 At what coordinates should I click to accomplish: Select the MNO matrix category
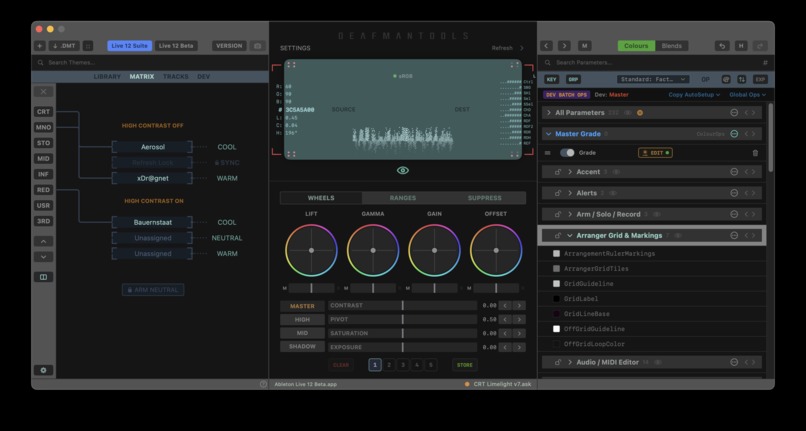tap(43, 127)
